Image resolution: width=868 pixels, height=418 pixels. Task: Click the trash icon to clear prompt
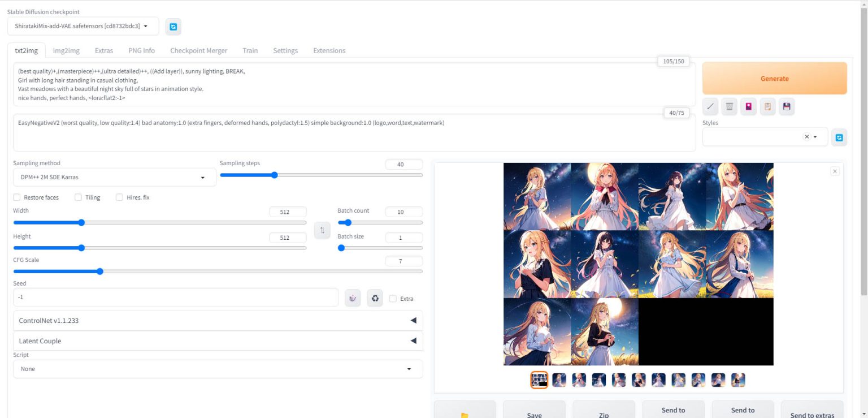(x=730, y=106)
